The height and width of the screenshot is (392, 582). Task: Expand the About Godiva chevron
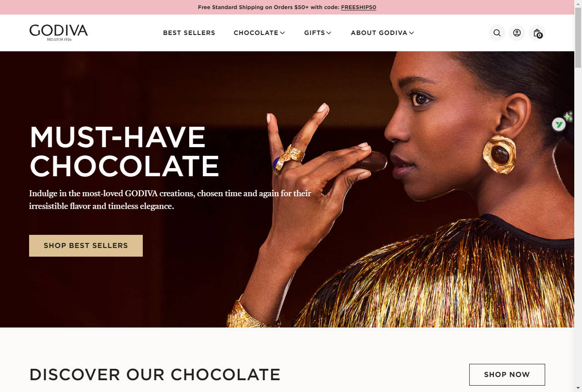pyautogui.click(x=411, y=33)
